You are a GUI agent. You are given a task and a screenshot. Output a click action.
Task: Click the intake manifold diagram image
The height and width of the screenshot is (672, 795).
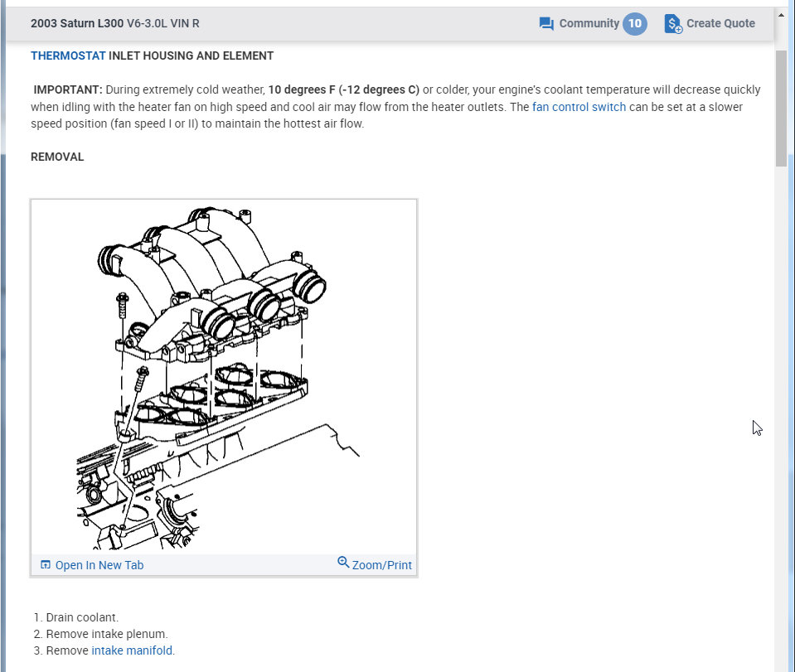pos(224,378)
